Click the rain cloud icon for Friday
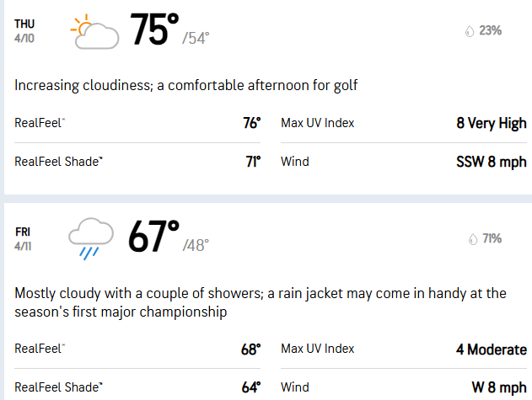Screen dimensions: 532x400 click(90, 239)
